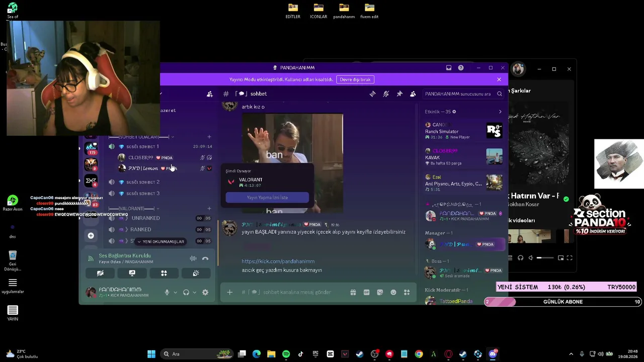644x362 pixels.
Task: Dismiss the streamer mode banner
Action: [x=499, y=79]
